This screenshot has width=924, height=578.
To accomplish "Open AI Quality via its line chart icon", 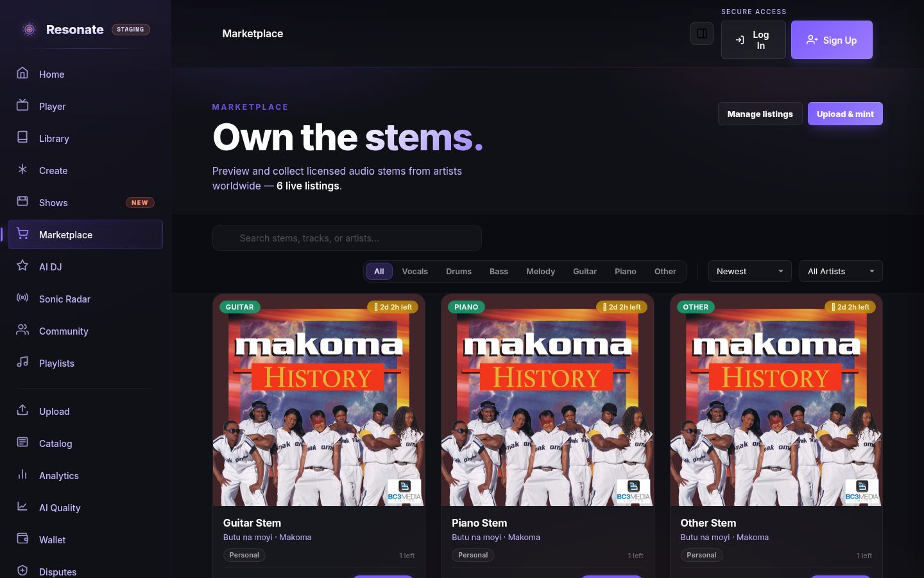I will [22, 506].
